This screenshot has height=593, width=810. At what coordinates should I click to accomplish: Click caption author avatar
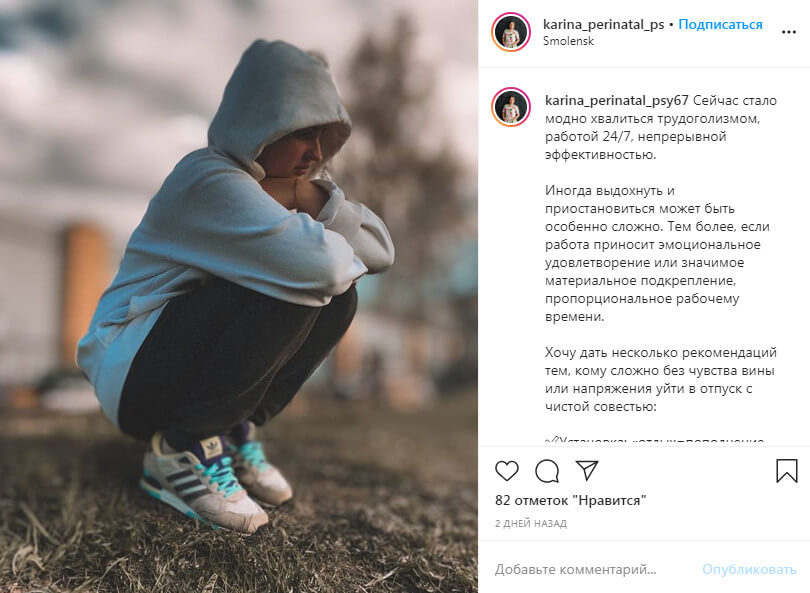(511, 107)
